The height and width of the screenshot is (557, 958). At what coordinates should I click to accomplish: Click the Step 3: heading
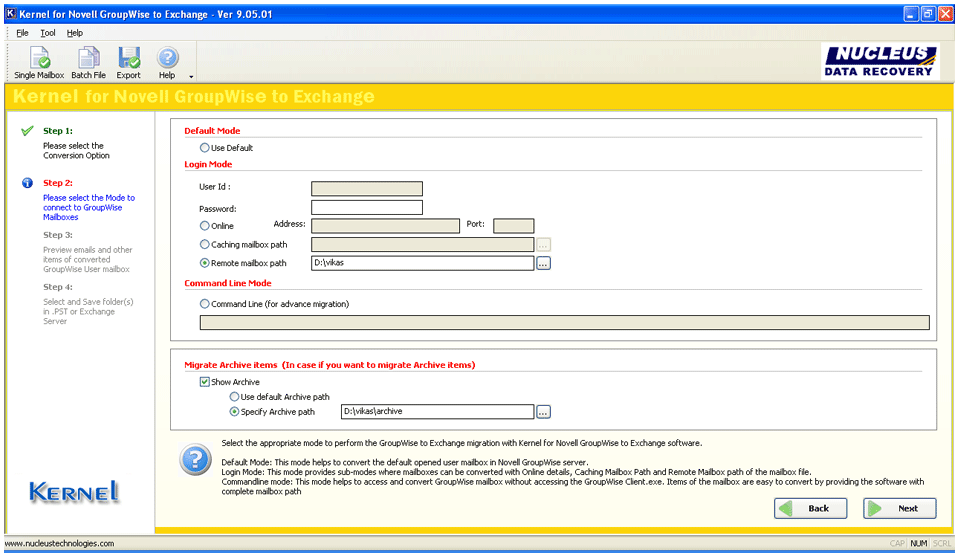pos(58,235)
